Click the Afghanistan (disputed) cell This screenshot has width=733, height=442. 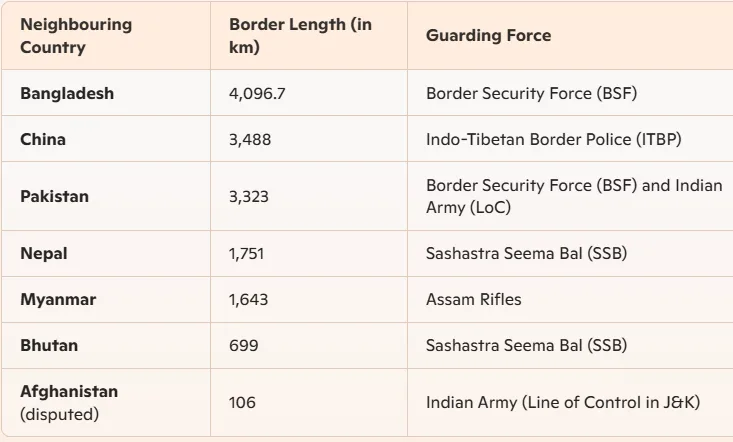point(69,402)
